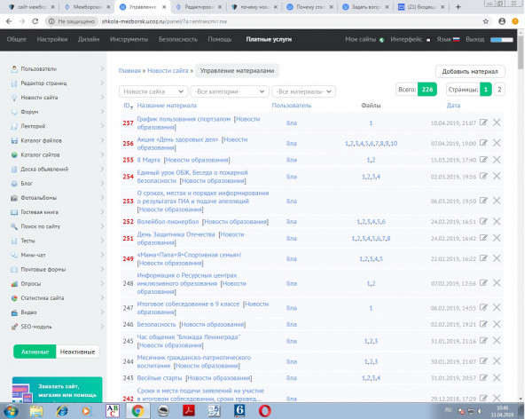Screen dimensions: 532x419
Task: Delete material 248 X icon
Action: [497, 282]
